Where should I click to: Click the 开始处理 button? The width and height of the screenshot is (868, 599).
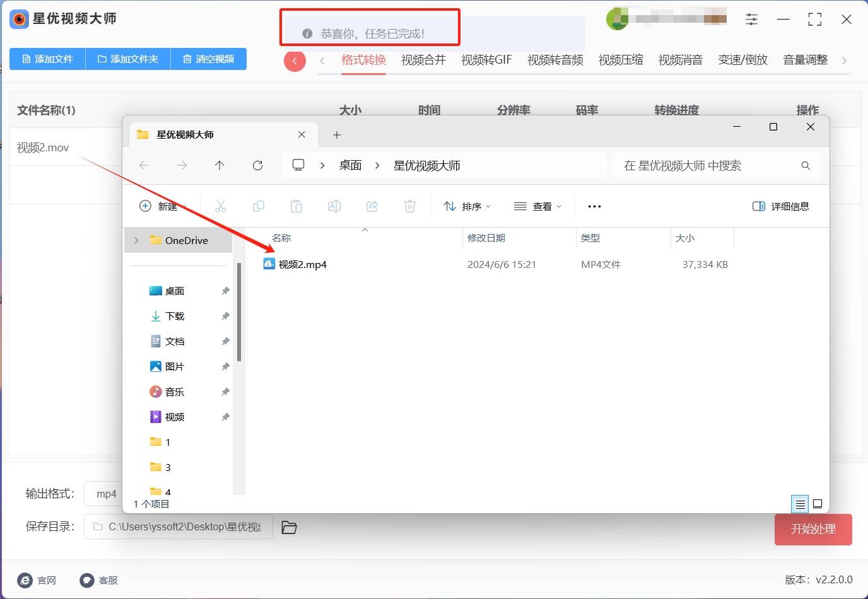813,529
